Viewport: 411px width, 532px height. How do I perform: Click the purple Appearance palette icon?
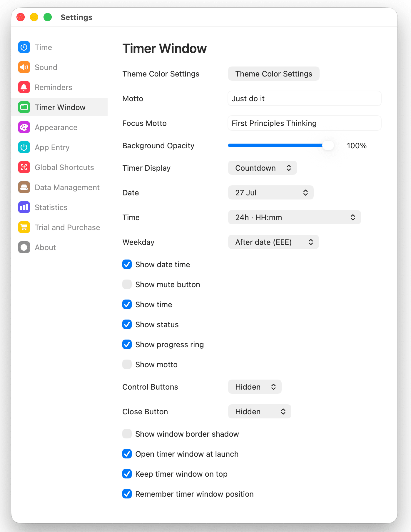(24, 127)
